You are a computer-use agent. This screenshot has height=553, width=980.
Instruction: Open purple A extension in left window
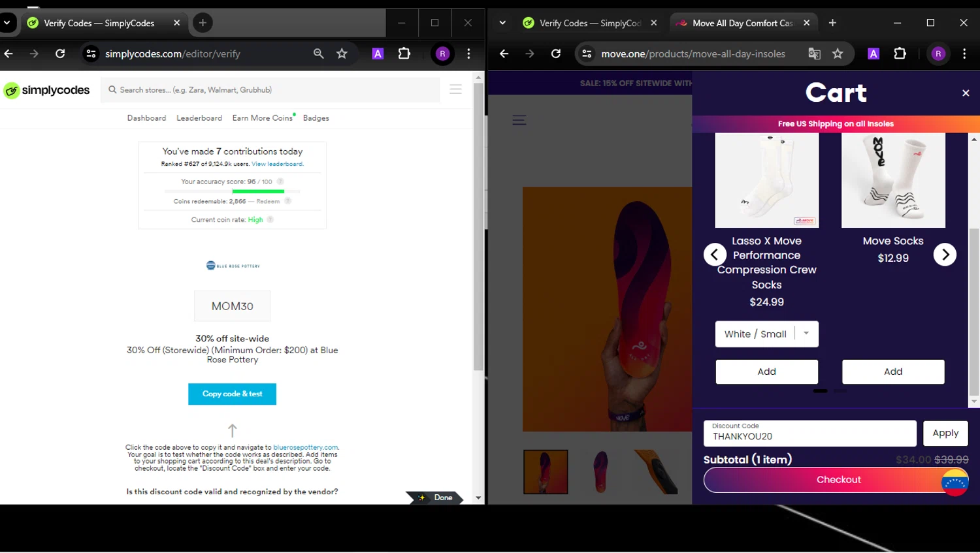[378, 54]
